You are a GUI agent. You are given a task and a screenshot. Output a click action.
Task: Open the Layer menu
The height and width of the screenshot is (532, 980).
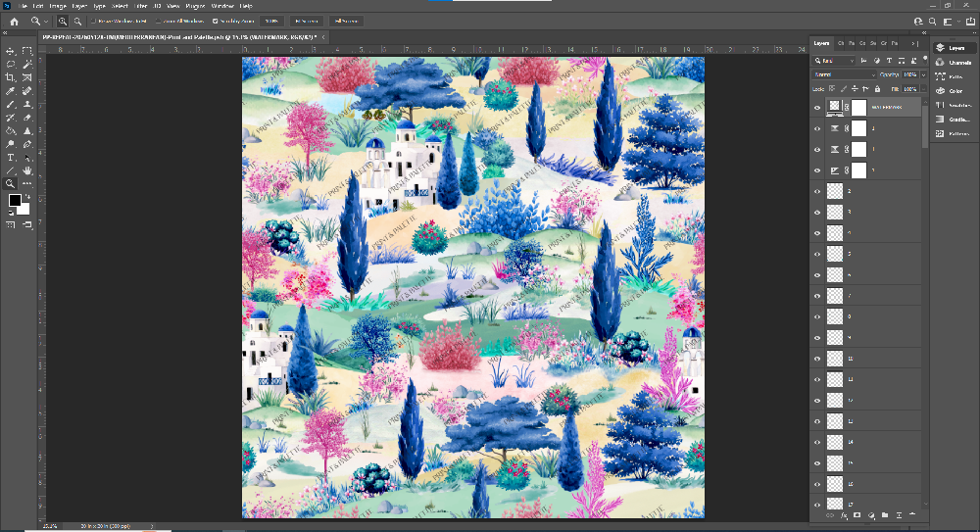tap(79, 6)
